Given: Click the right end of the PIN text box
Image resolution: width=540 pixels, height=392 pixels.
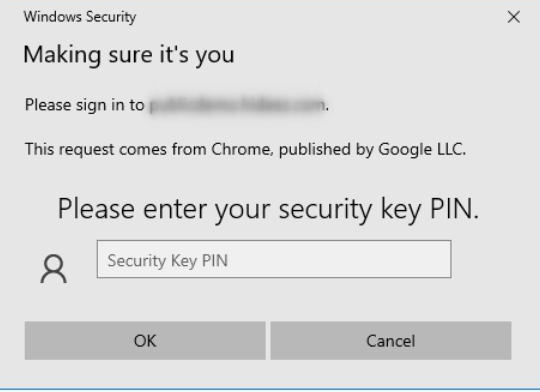Looking at the screenshot, I should pos(437,259).
